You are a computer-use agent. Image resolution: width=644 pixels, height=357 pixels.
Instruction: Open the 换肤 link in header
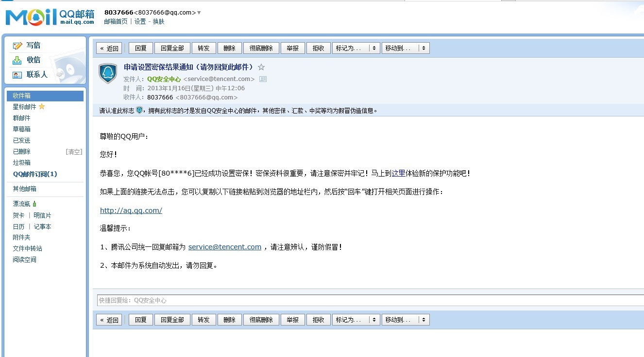(158, 21)
